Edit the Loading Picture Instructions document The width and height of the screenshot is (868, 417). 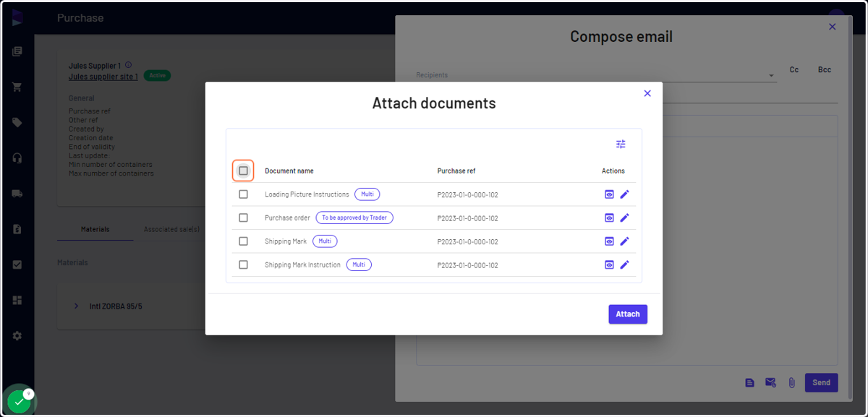[x=625, y=194]
